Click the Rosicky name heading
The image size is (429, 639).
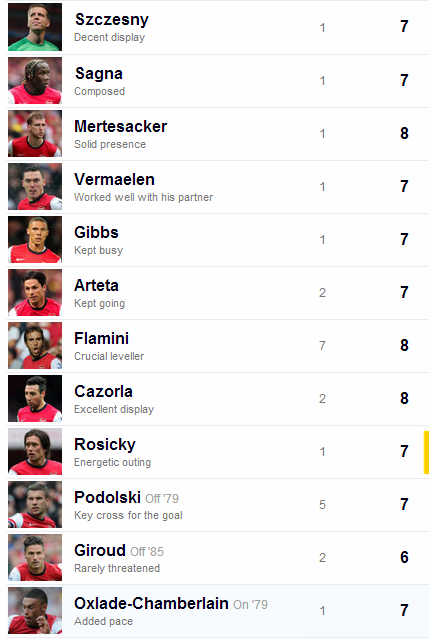pos(105,445)
